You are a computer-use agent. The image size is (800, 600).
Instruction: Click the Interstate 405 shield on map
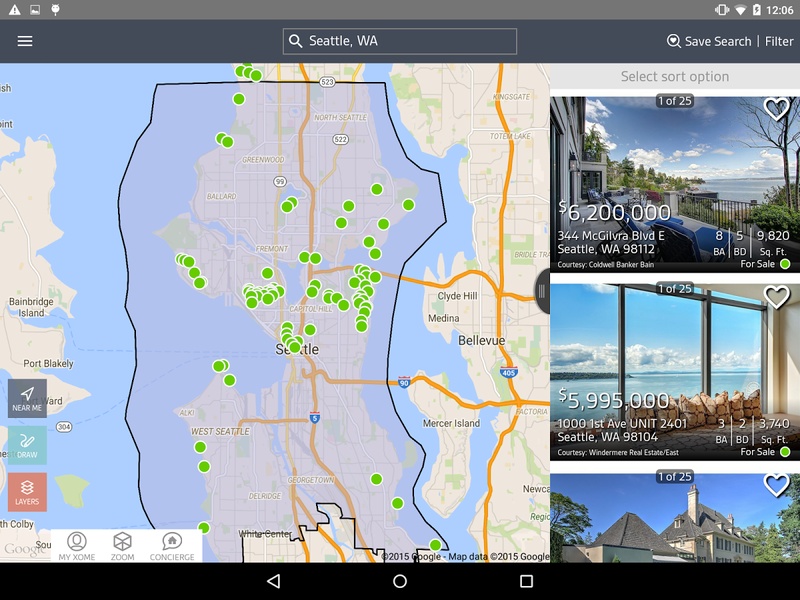[509, 372]
